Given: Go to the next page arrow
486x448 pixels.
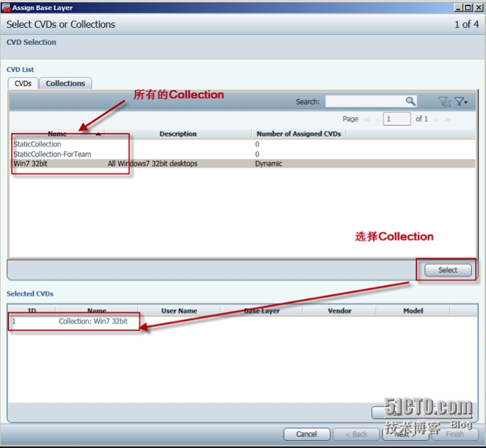Looking at the screenshot, I should [436, 119].
